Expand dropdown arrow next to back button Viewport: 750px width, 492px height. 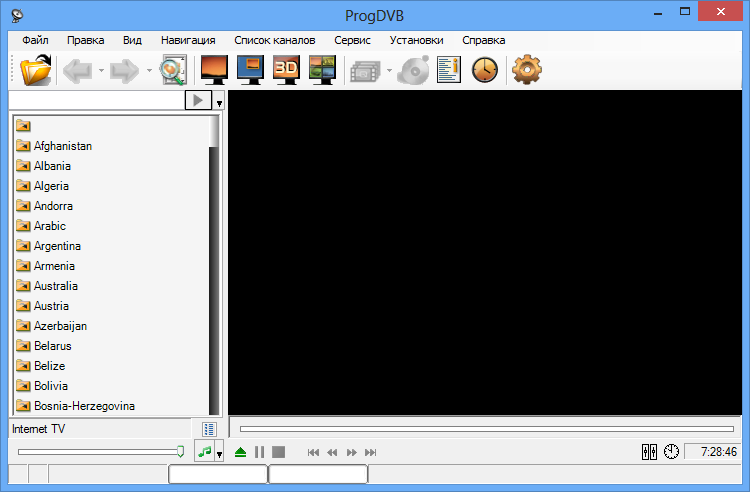101,71
